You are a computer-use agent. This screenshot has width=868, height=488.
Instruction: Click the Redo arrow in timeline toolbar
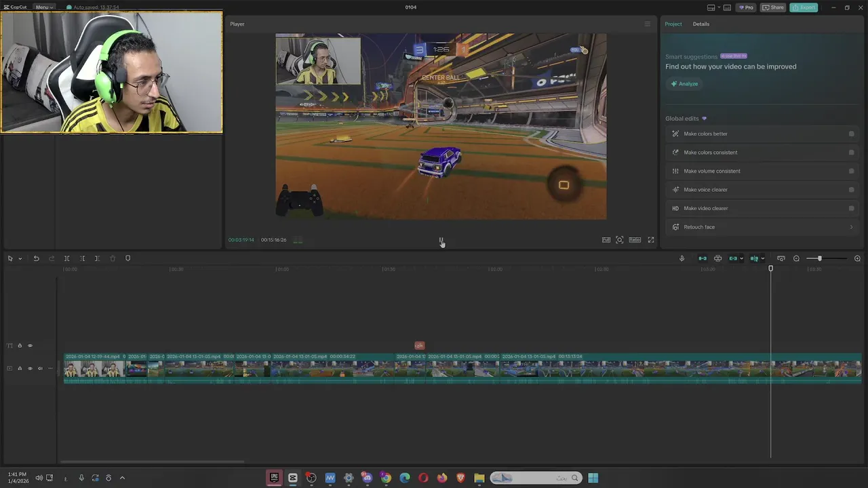(x=52, y=258)
